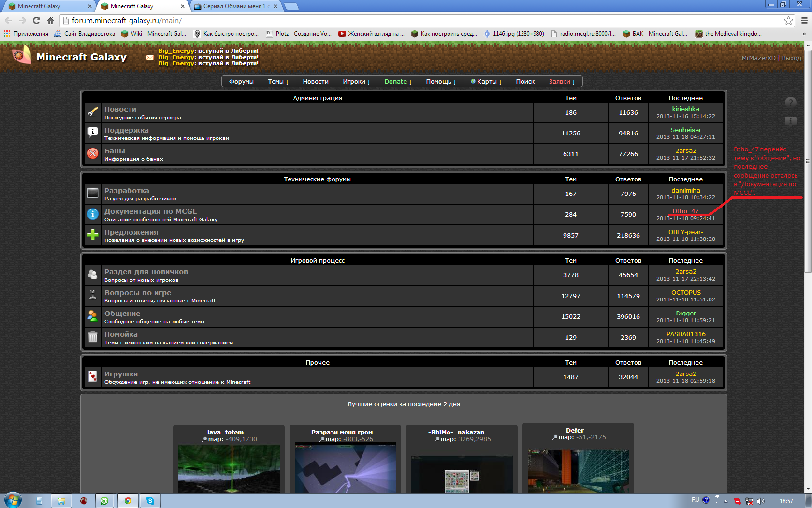This screenshot has height=508, width=812.
Task: Open Разрази меня гром screenshot thumbnail
Action: coord(346,467)
